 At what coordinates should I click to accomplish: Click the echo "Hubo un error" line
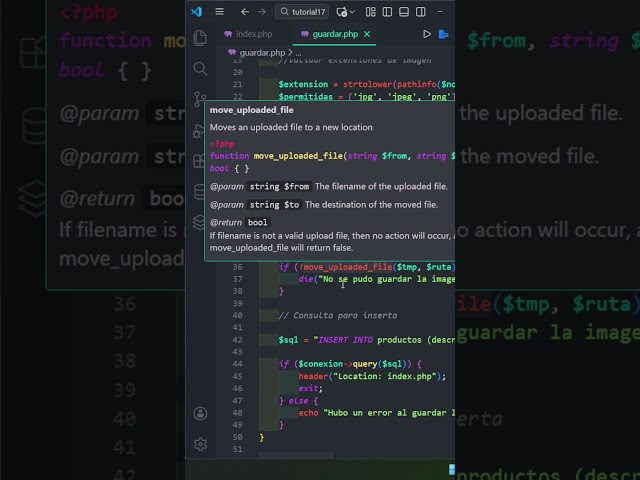click(376, 413)
